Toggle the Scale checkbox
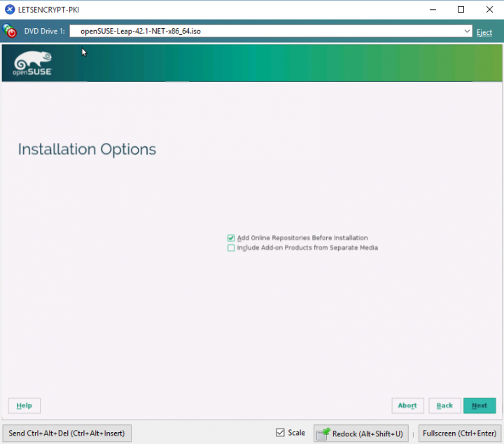The height and width of the screenshot is (444, 504). coord(281,433)
